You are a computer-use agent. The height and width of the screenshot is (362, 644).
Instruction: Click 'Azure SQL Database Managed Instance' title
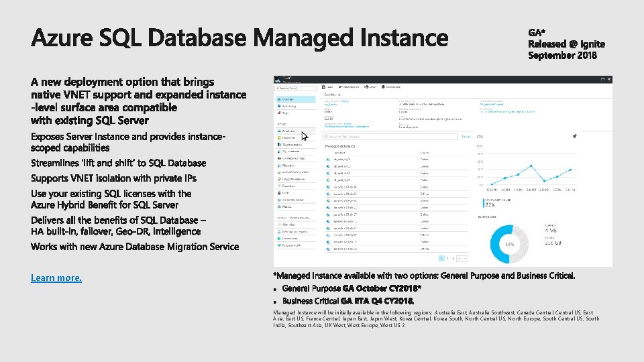point(239,38)
